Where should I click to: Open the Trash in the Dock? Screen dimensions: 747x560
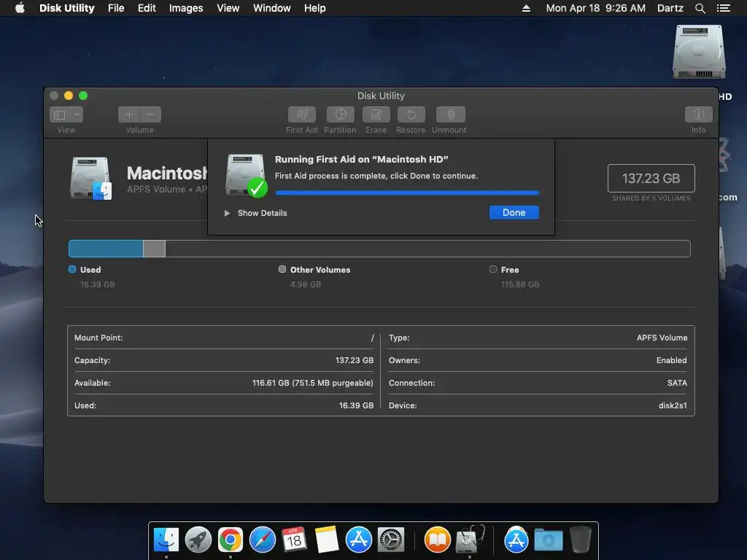580,540
